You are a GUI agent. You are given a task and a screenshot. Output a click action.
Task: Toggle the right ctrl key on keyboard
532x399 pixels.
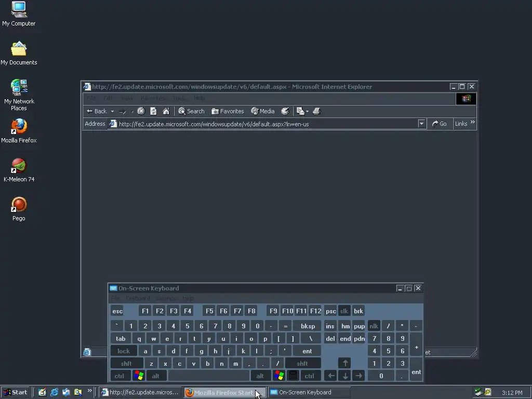(310, 376)
